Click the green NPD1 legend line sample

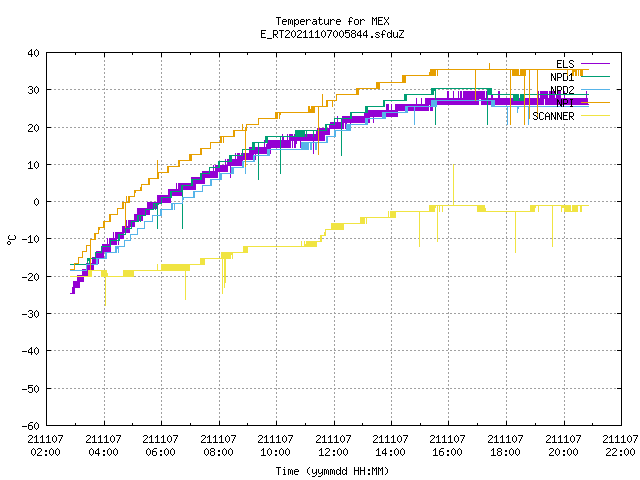tap(595, 76)
